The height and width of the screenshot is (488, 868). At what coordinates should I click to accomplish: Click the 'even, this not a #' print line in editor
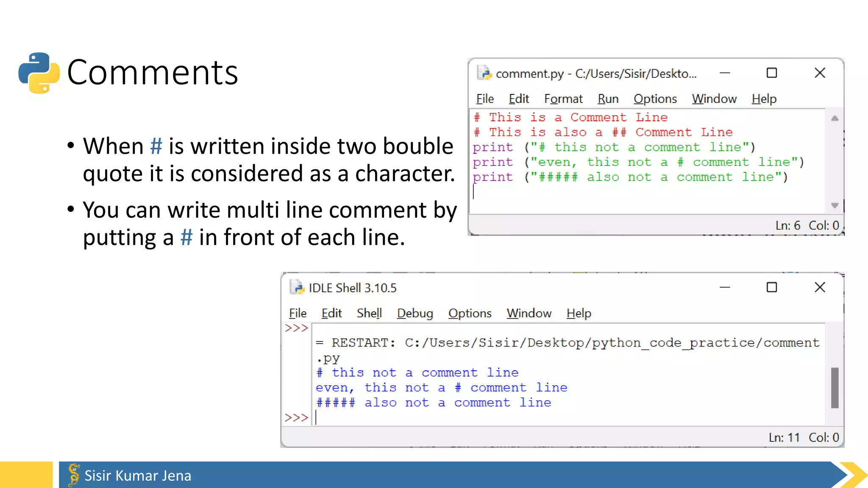pyautogui.click(x=638, y=162)
